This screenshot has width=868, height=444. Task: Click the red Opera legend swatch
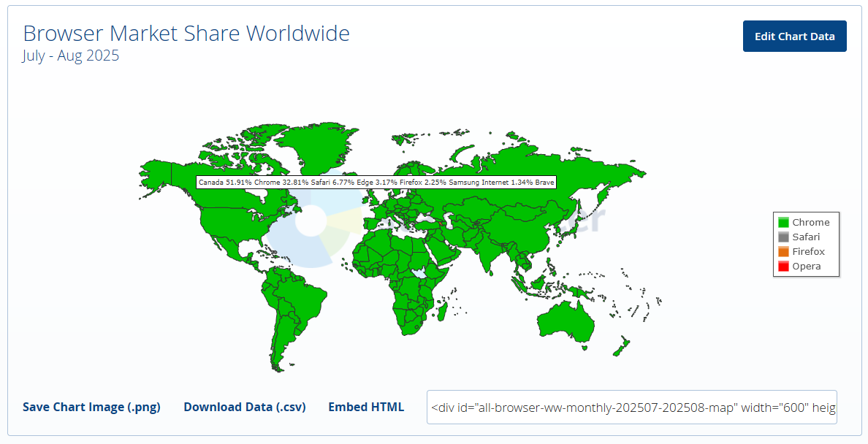tap(783, 267)
